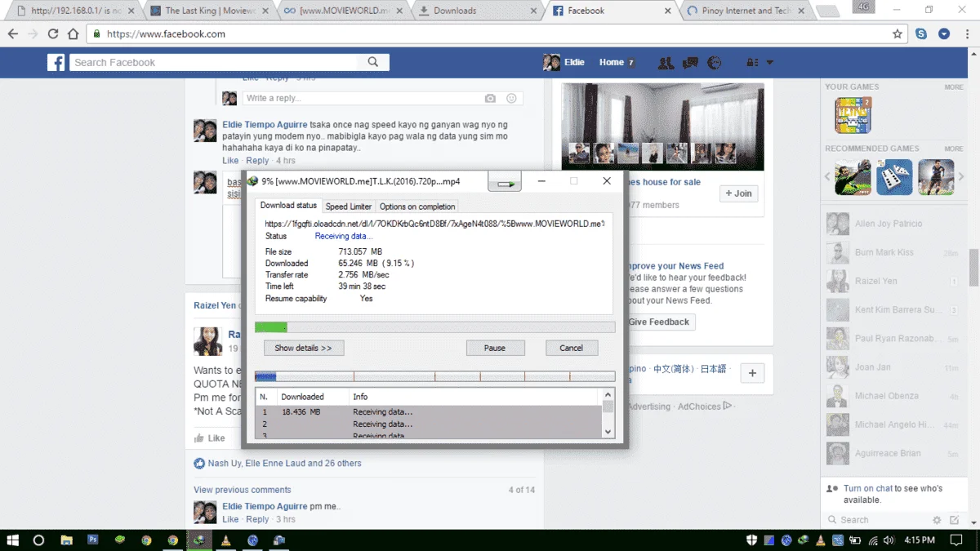This screenshot has height=551, width=980.
Task: Open Facebook privacy shortcuts lock icon
Action: 751,62
